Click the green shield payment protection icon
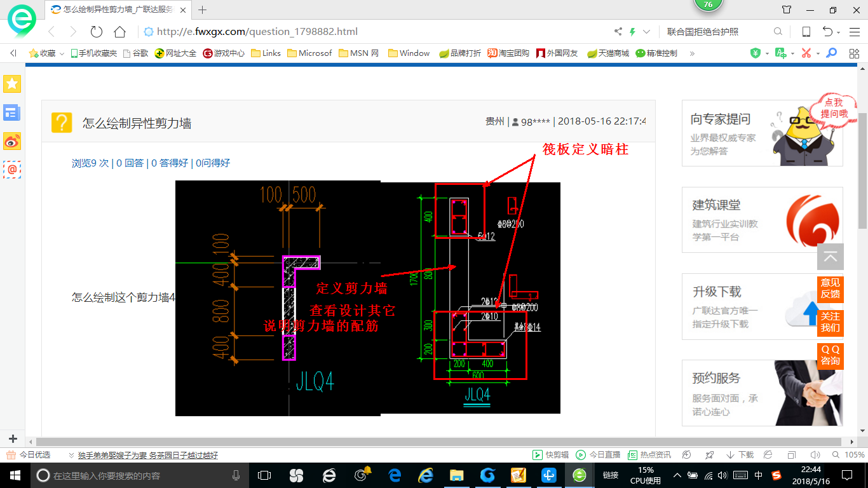This screenshot has height=488, width=868. 755,53
